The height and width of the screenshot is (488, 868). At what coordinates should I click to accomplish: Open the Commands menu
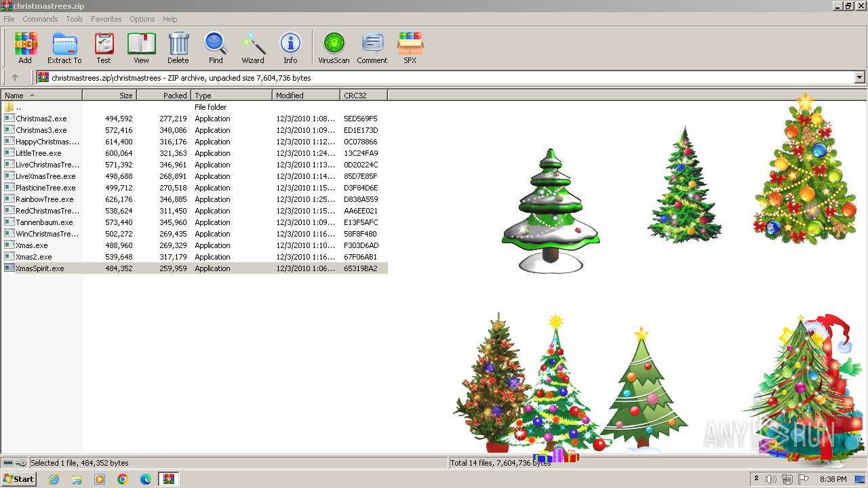[x=40, y=19]
